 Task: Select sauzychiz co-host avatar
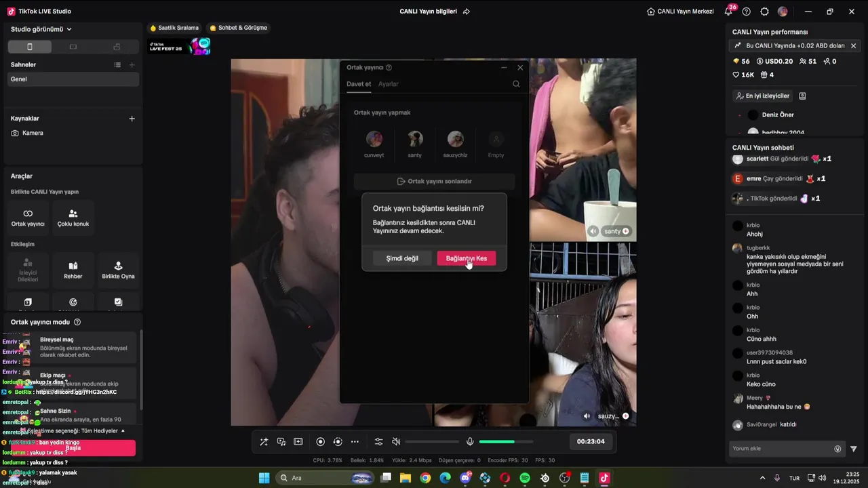coord(456,140)
